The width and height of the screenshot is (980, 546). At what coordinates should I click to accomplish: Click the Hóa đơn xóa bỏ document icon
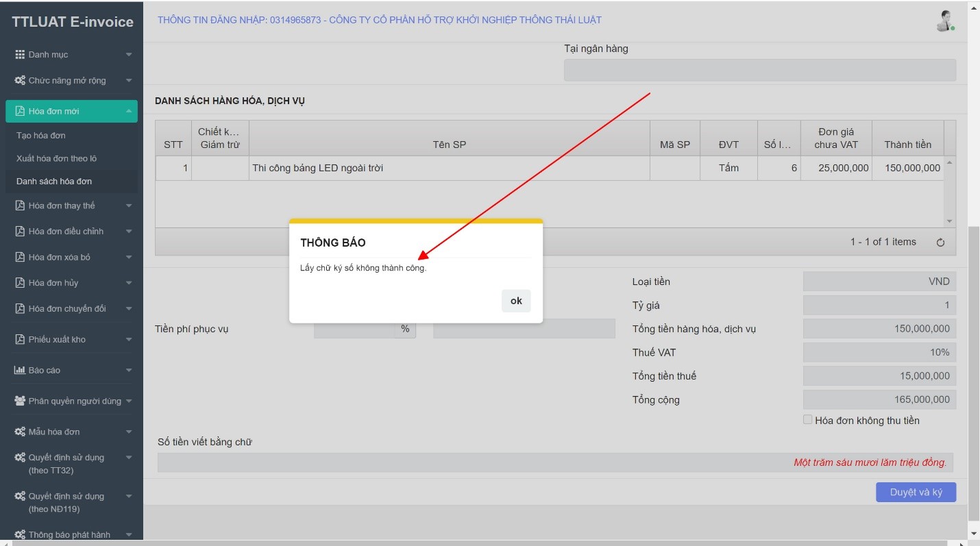[x=20, y=258]
